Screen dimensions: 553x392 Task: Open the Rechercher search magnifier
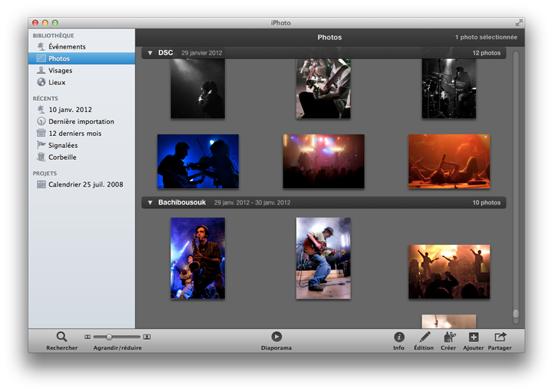click(x=61, y=337)
